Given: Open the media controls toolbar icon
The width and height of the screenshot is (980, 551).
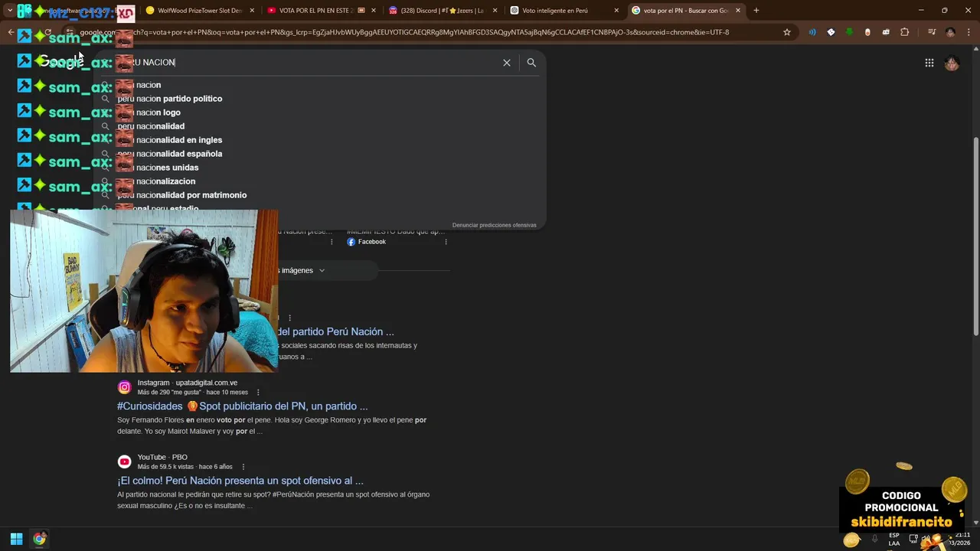Looking at the screenshot, I should point(932,32).
